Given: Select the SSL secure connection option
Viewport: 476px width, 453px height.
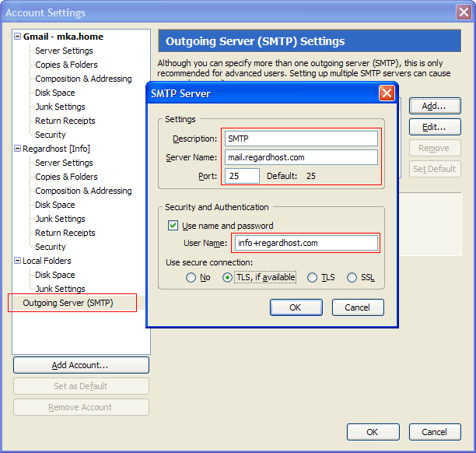Looking at the screenshot, I should pos(352,278).
